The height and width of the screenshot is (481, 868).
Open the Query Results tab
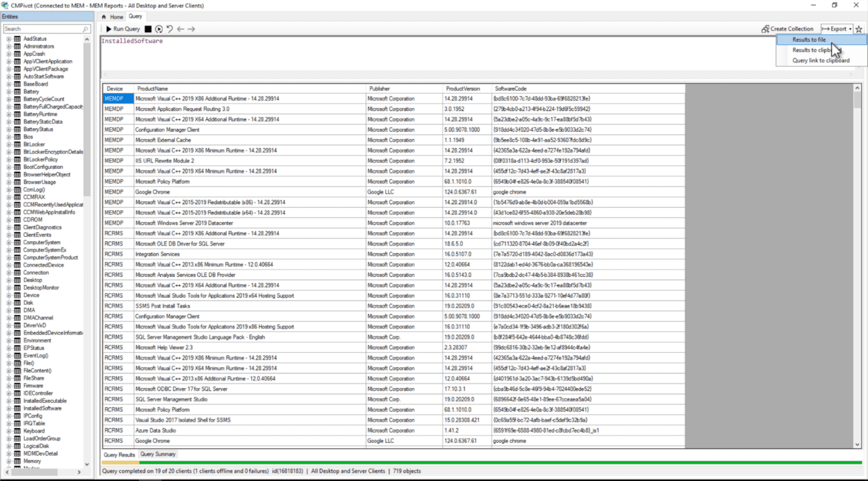click(x=119, y=454)
